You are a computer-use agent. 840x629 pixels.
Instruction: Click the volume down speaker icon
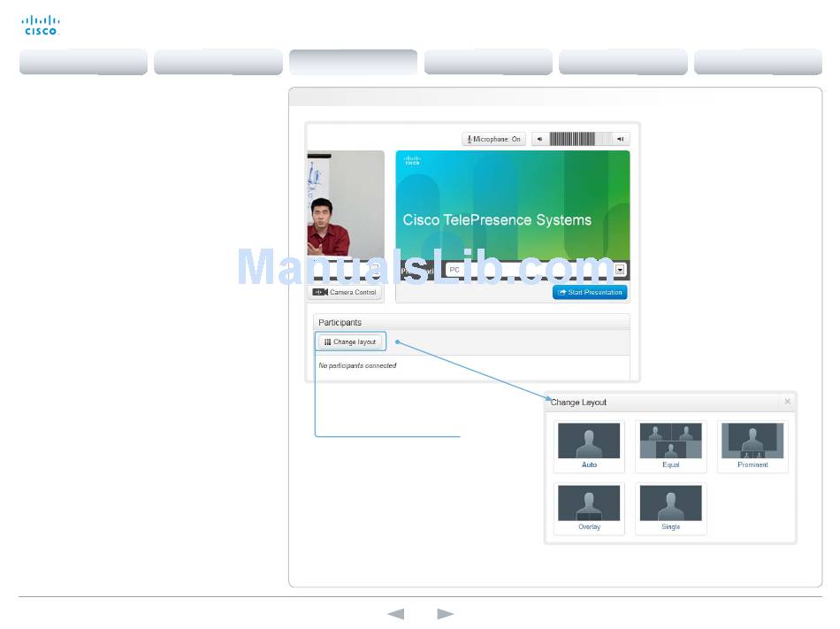pos(539,139)
